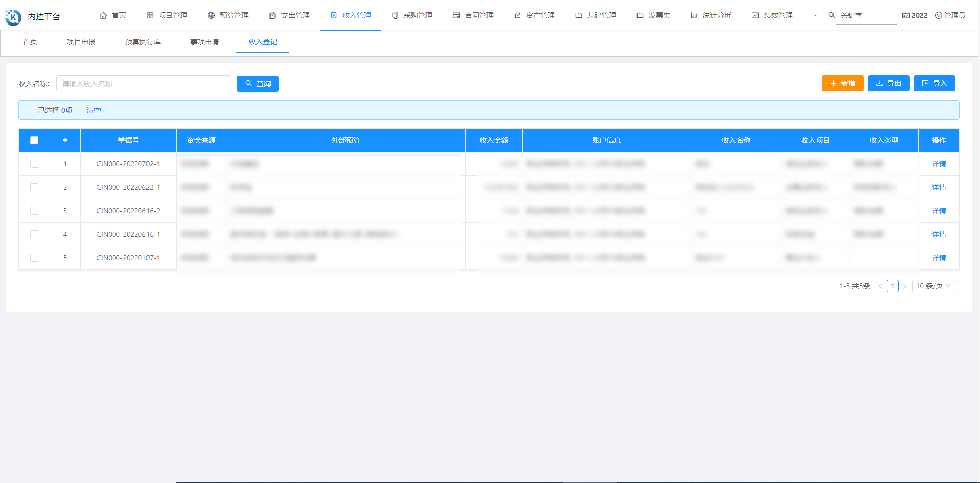This screenshot has height=483, width=980.
Task: Open the statistics analysis chart icon
Action: [x=694, y=16]
